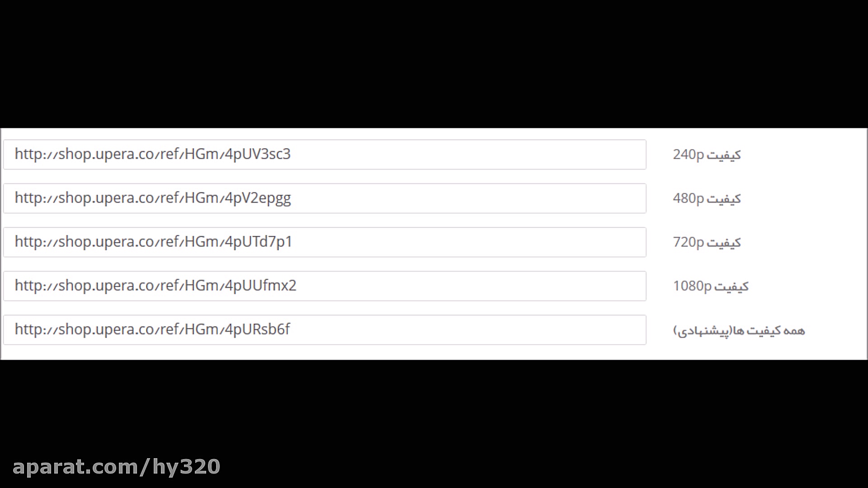Click the aparat.com/hy320 watermark text
The image size is (868, 488).
click(116, 467)
